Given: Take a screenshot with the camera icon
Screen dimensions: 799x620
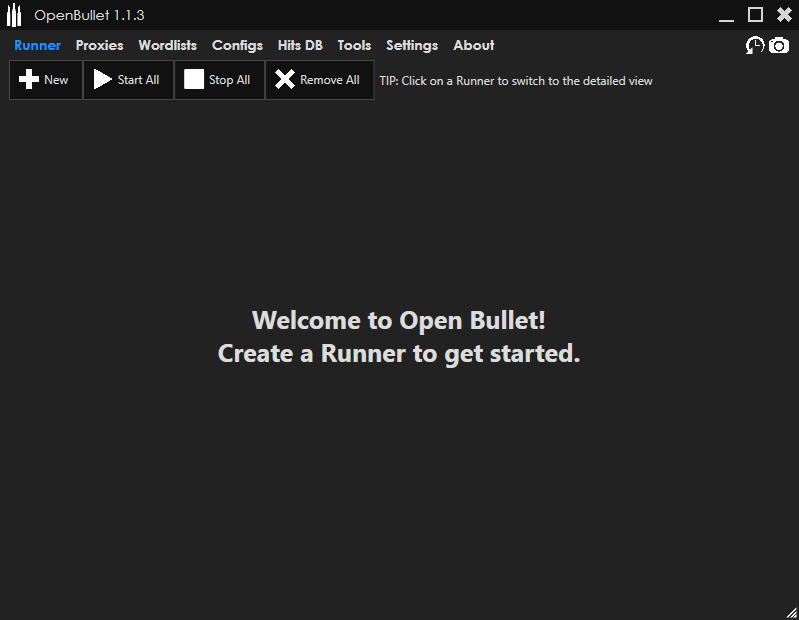Looking at the screenshot, I should point(779,45).
